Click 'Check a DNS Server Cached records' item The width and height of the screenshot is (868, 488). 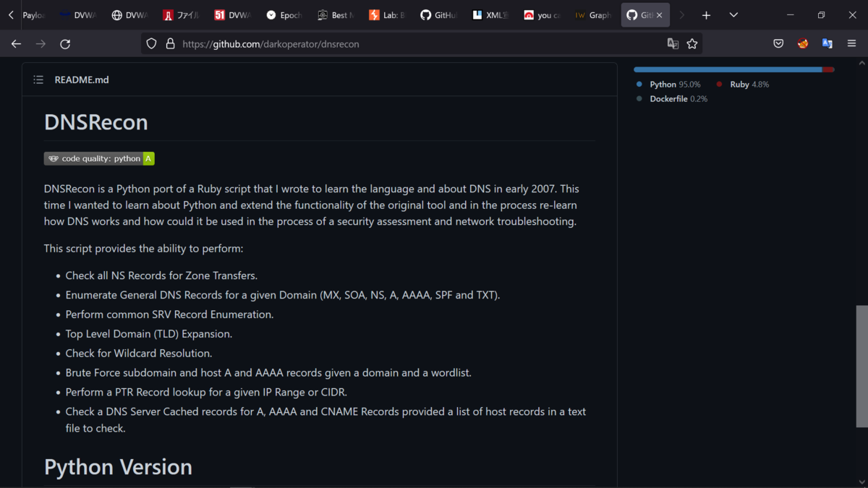pyautogui.click(x=325, y=420)
